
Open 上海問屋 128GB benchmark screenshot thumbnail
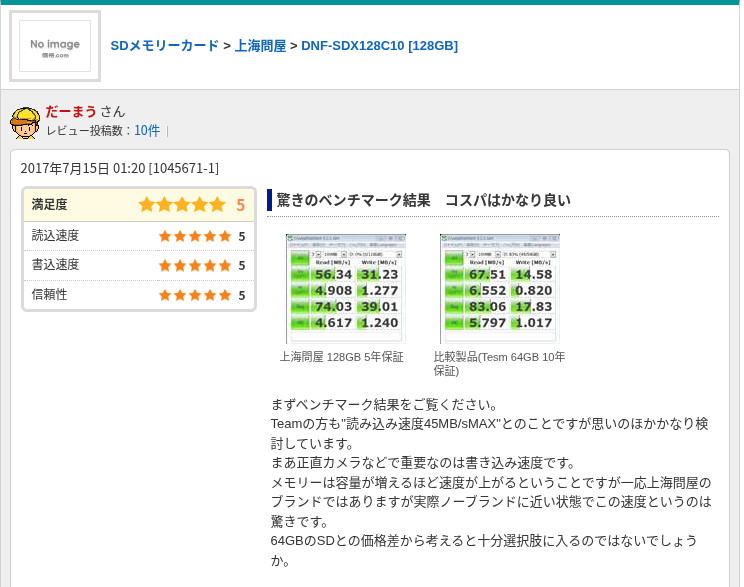click(x=346, y=289)
